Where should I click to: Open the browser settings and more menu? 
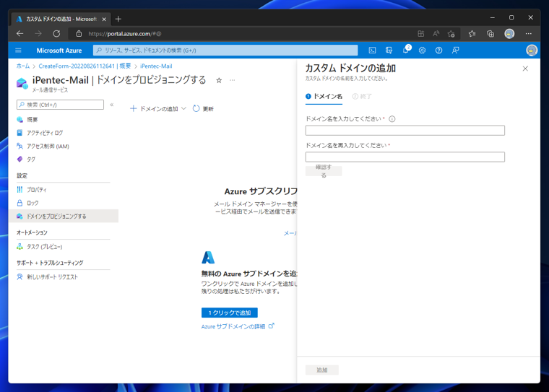[x=528, y=34]
